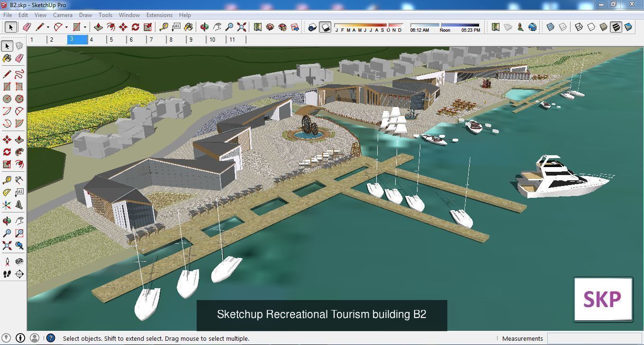Start the Walk footprints tool
Viewport: 644px width, 345px height.
click(x=7, y=274)
